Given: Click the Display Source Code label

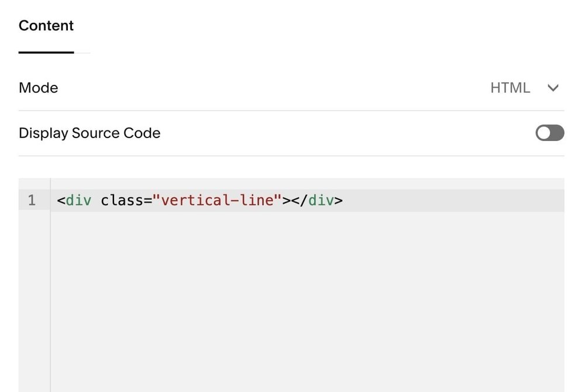Looking at the screenshot, I should pyautogui.click(x=90, y=133).
